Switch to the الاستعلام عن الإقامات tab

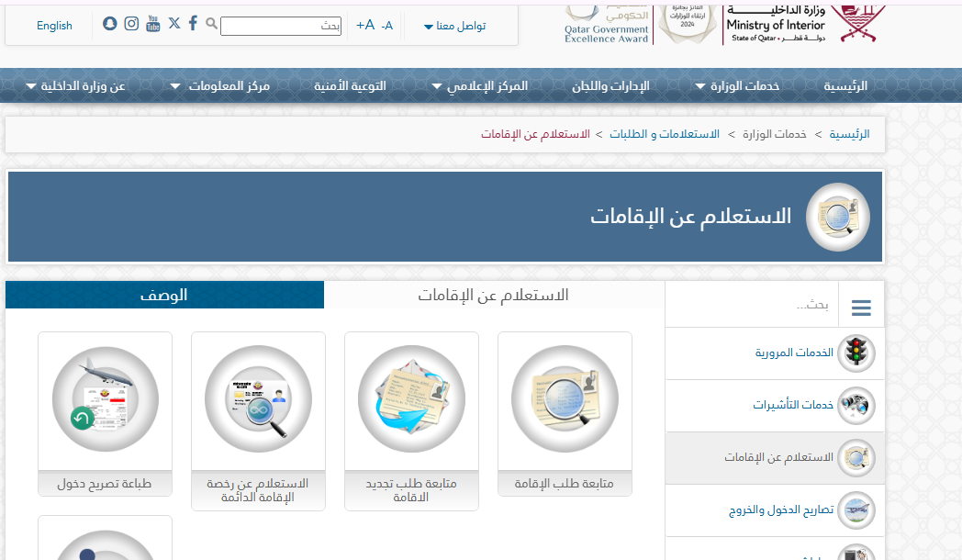coord(494,295)
